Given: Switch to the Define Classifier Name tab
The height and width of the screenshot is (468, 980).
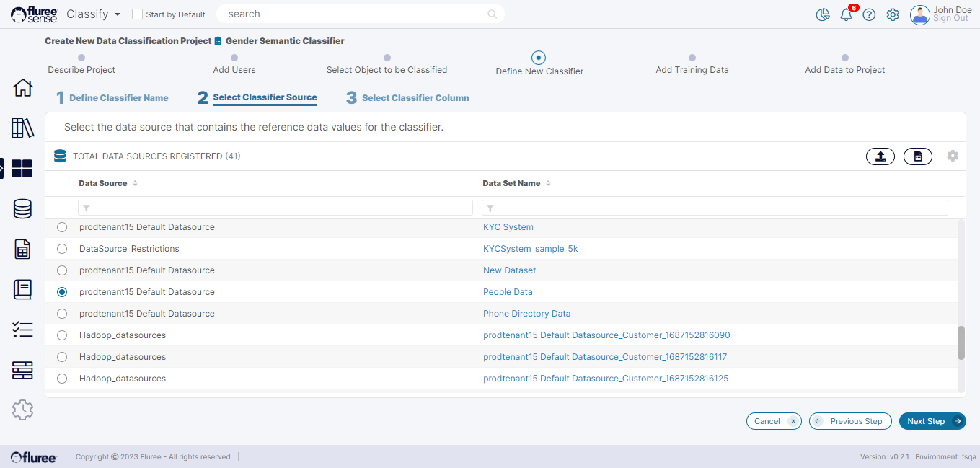Looking at the screenshot, I should [118, 98].
